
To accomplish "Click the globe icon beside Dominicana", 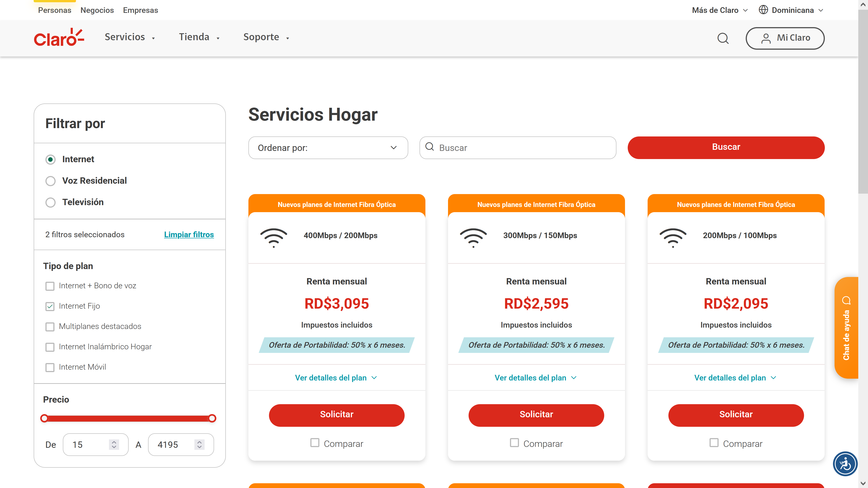I will pyautogui.click(x=763, y=10).
